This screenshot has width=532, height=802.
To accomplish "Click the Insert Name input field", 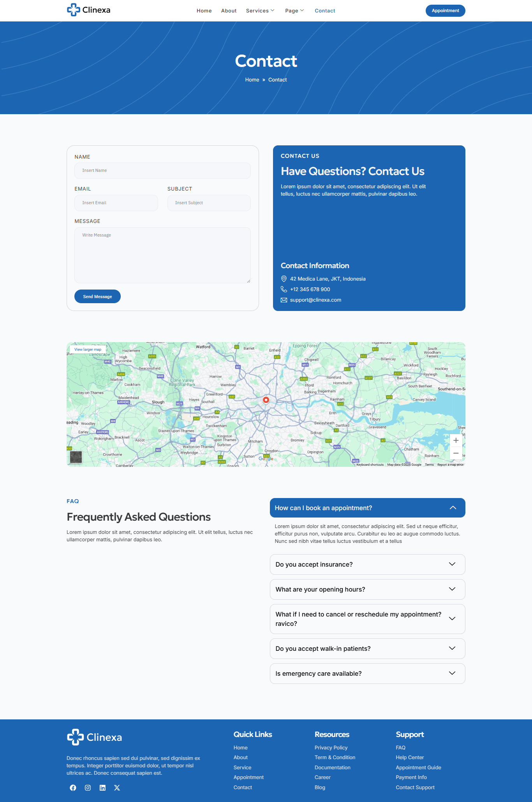I will pyautogui.click(x=162, y=171).
